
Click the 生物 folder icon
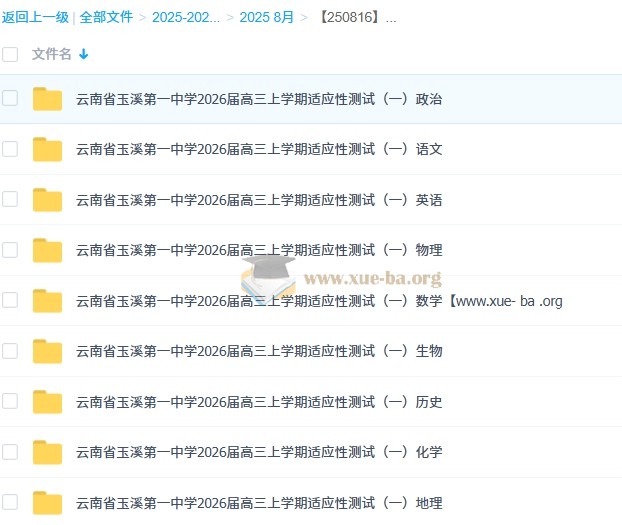point(47,351)
